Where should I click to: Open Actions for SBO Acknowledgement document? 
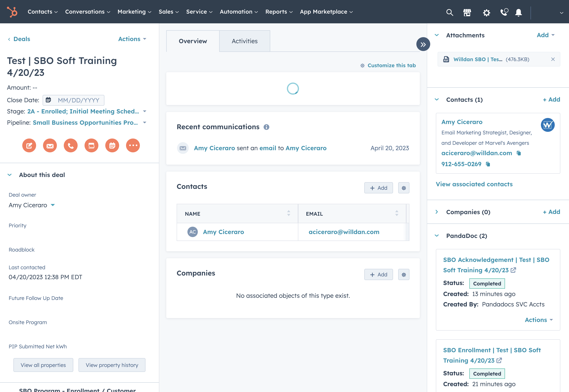click(x=539, y=320)
